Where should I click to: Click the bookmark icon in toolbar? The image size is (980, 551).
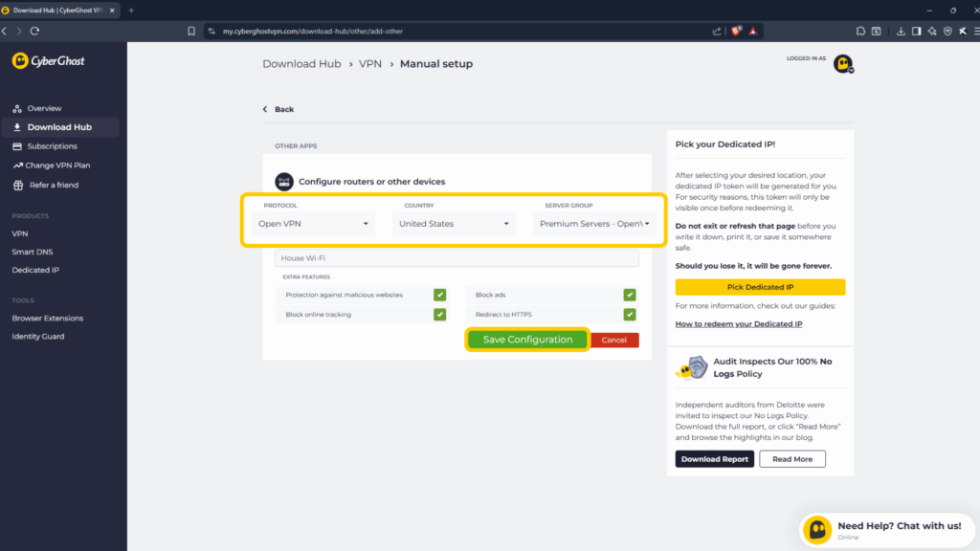[x=191, y=32]
